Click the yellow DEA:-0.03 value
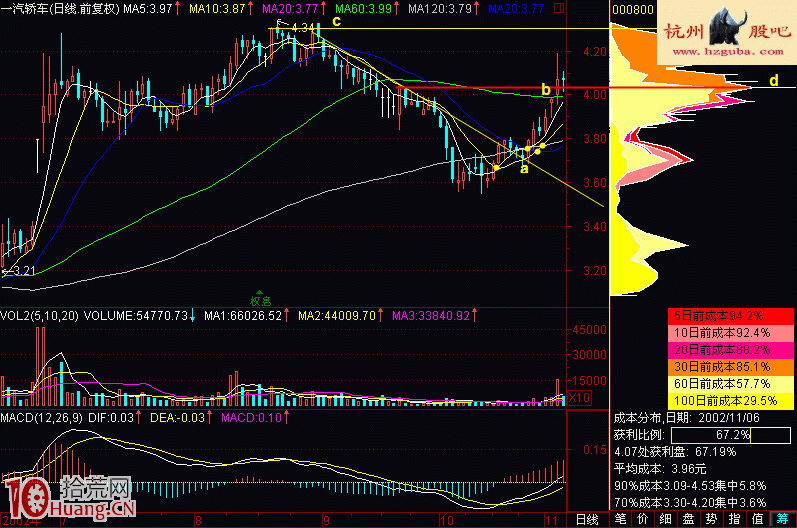 pyautogui.click(x=177, y=418)
